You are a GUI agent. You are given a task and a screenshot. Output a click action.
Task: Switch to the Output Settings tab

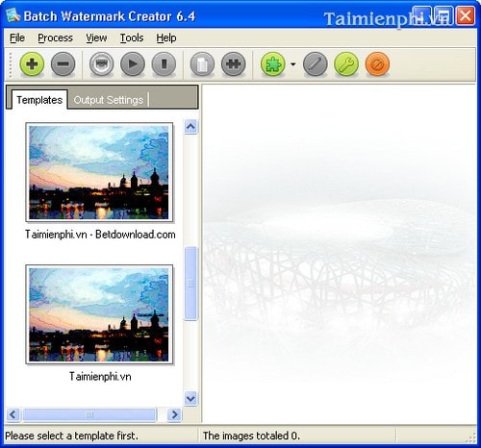pos(108,100)
